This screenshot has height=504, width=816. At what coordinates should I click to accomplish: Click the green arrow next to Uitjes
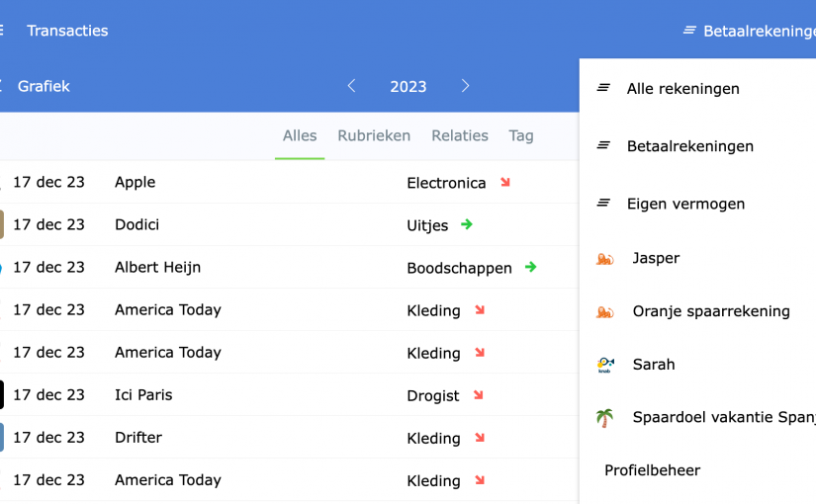[x=467, y=224]
